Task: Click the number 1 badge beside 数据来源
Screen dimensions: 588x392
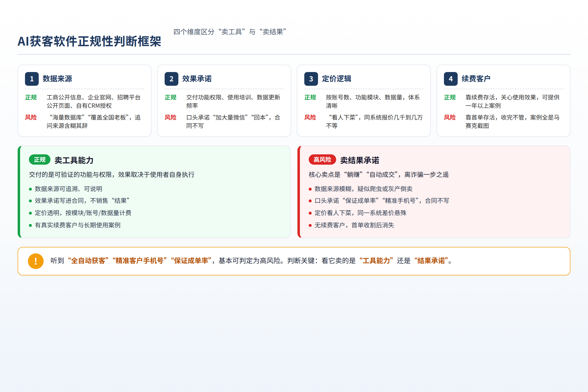Action: tap(32, 79)
